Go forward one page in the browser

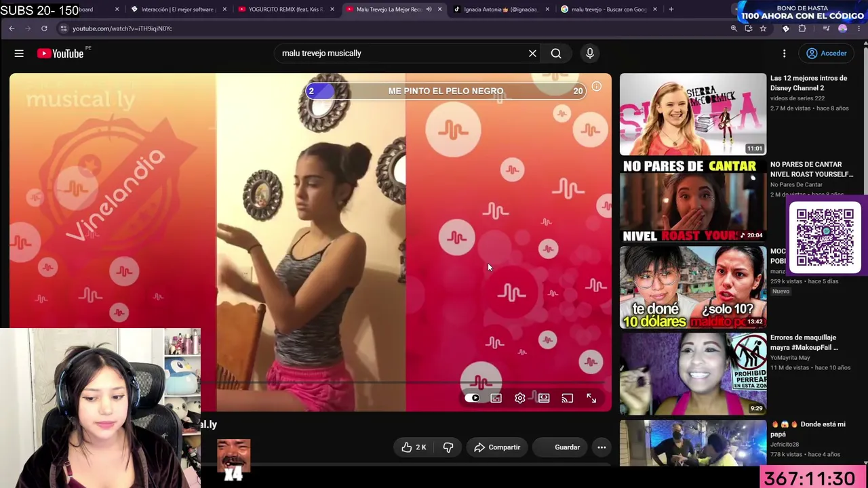28,28
